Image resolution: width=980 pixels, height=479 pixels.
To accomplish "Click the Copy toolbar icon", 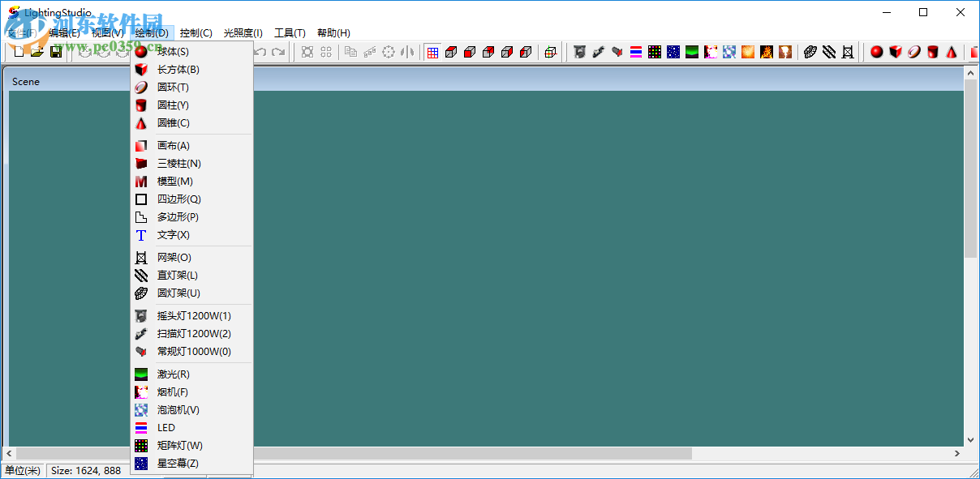I will 351,51.
